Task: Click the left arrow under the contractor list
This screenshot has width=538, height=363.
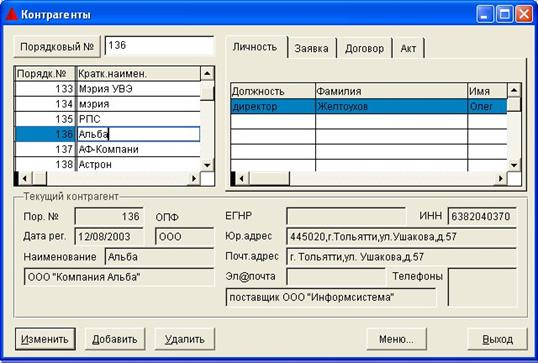Action: pyautogui.click(x=25, y=178)
